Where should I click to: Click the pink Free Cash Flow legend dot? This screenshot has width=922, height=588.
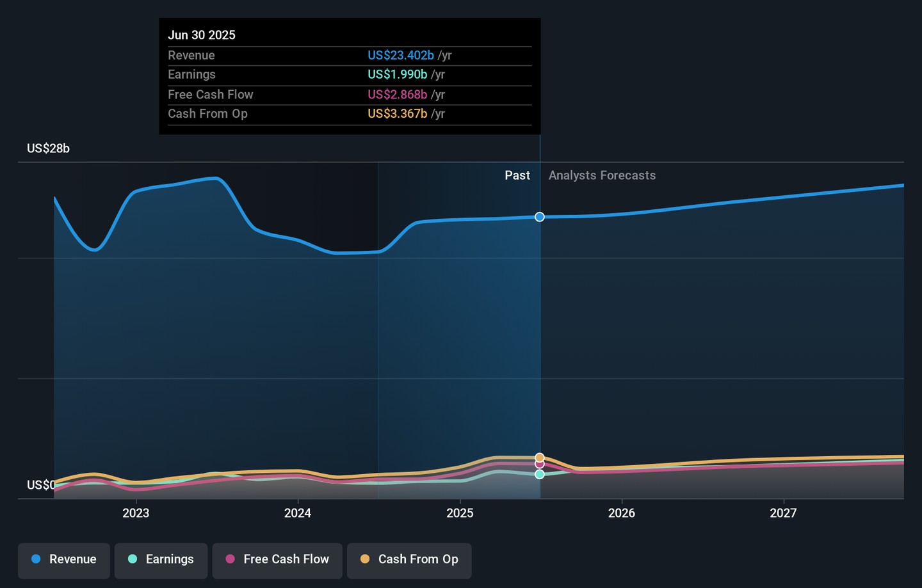pyautogui.click(x=230, y=559)
